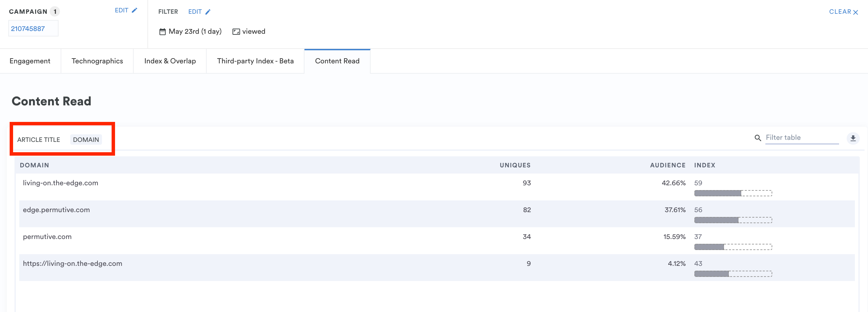Click the calendar icon before May 23rd
The width and height of the screenshot is (868, 312).
[x=163, y=32]
